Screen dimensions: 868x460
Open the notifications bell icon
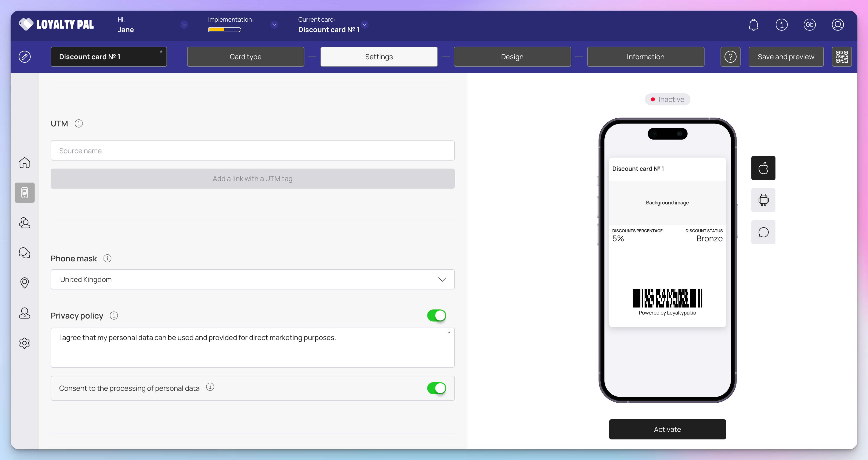click(x=753, y=25)
